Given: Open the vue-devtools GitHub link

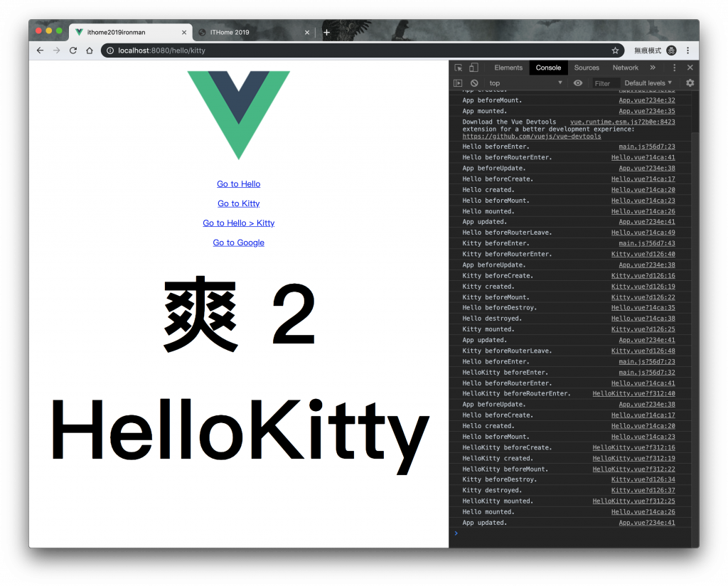Looking at the screenshot, I should tap(532, 137).
